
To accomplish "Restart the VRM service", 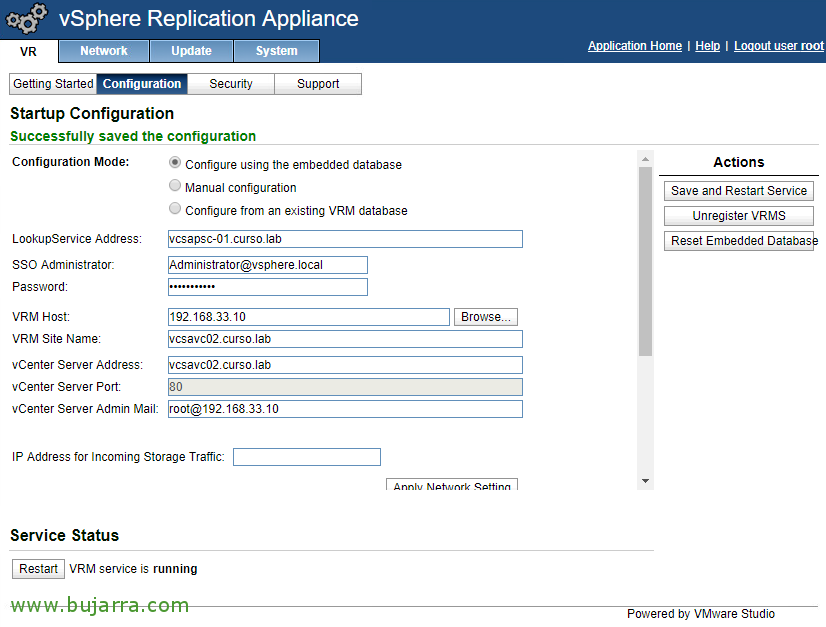I will [38, 569].
